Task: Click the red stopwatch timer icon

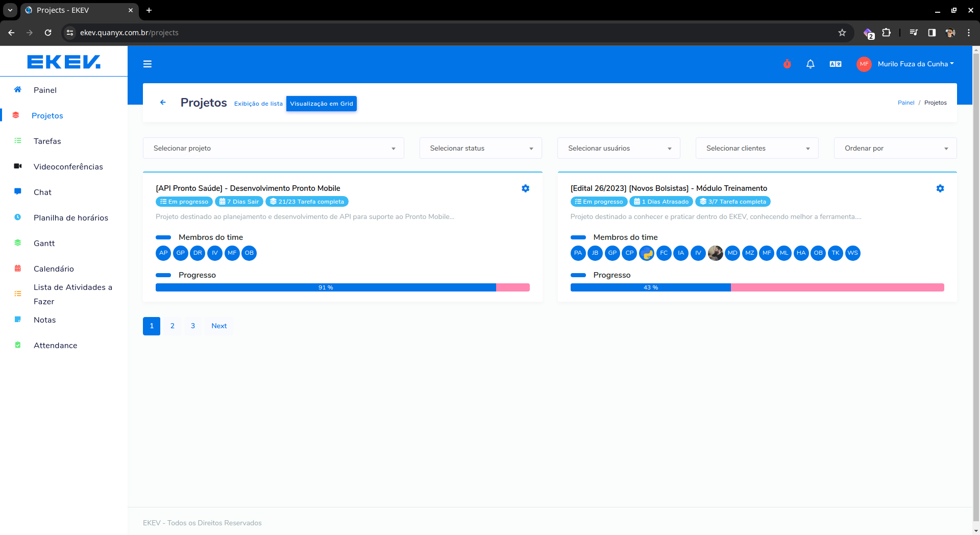Action: coord(787,64)
